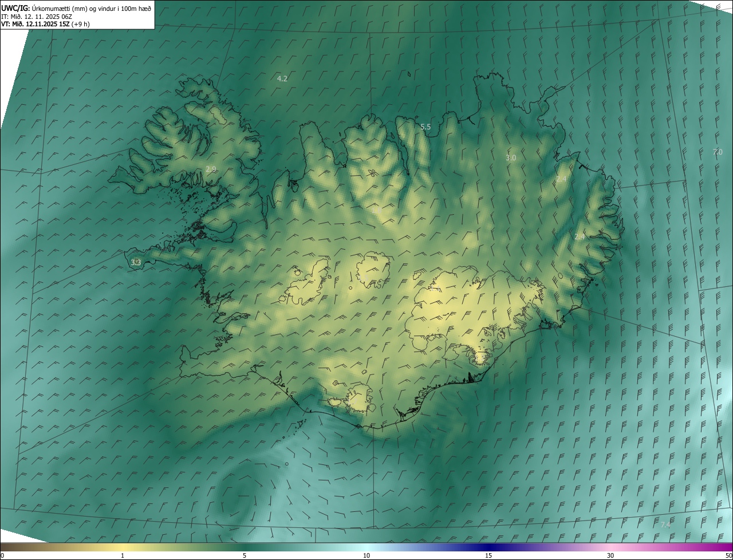The image size is (733, 560).
Task: Click the 3.0 value on the map
Action: pyautogui.click(x=511, y=157)
